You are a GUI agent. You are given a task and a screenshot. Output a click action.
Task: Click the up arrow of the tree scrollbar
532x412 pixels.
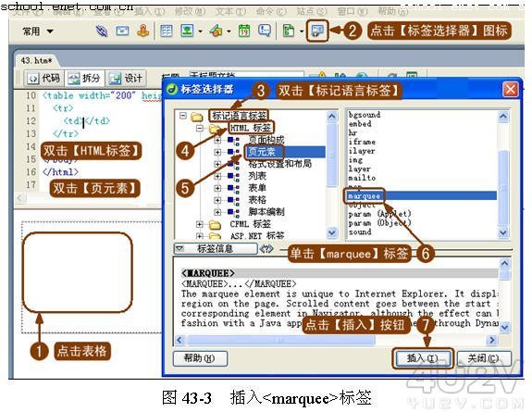click(332, 117)
